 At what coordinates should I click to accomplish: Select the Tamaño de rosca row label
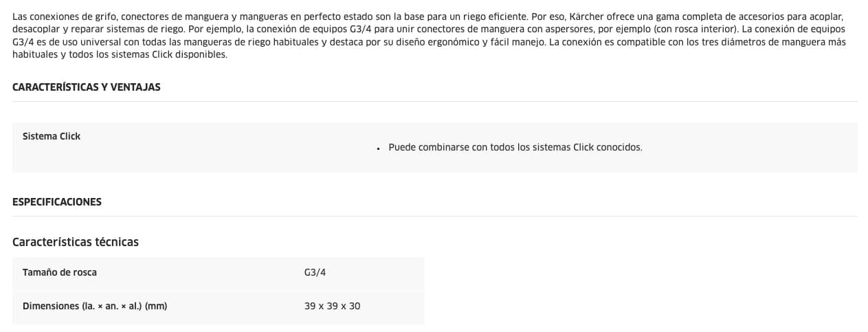click(60, 273)
